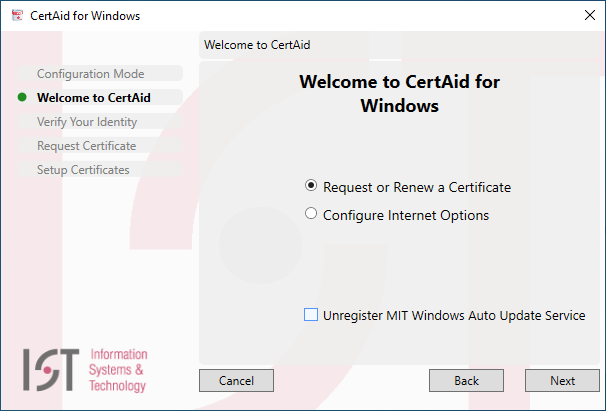Open the Request Certificate step

tap(100, 145)
